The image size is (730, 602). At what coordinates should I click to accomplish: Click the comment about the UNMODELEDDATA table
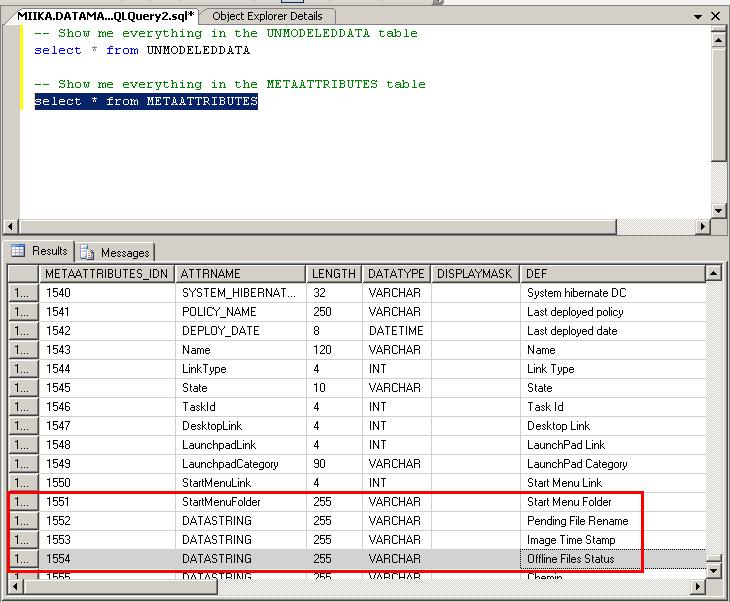pos(226,34)
